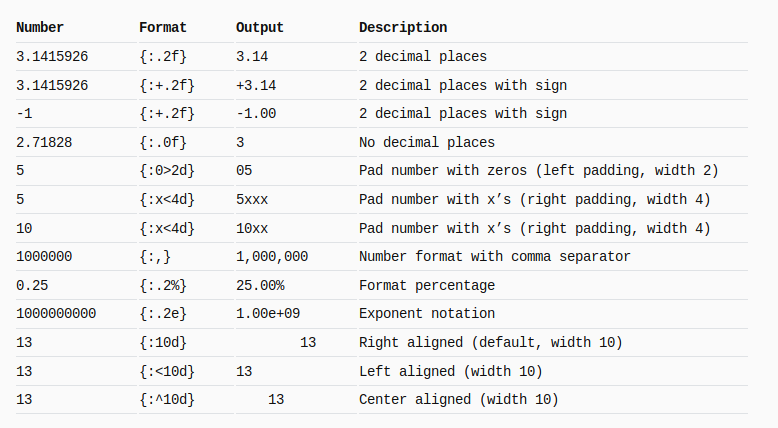Select the {:.2f} format cell
778x428 pixels.
click(163, 57)
